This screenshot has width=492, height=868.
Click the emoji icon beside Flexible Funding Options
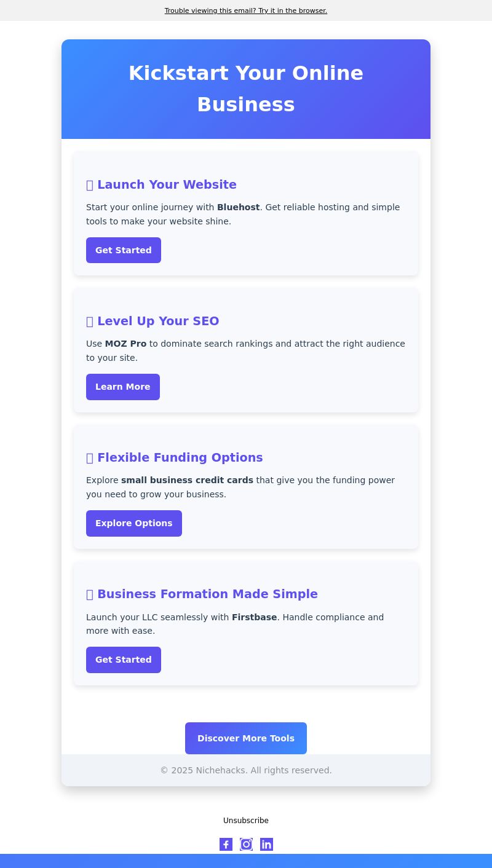point(90,458)
